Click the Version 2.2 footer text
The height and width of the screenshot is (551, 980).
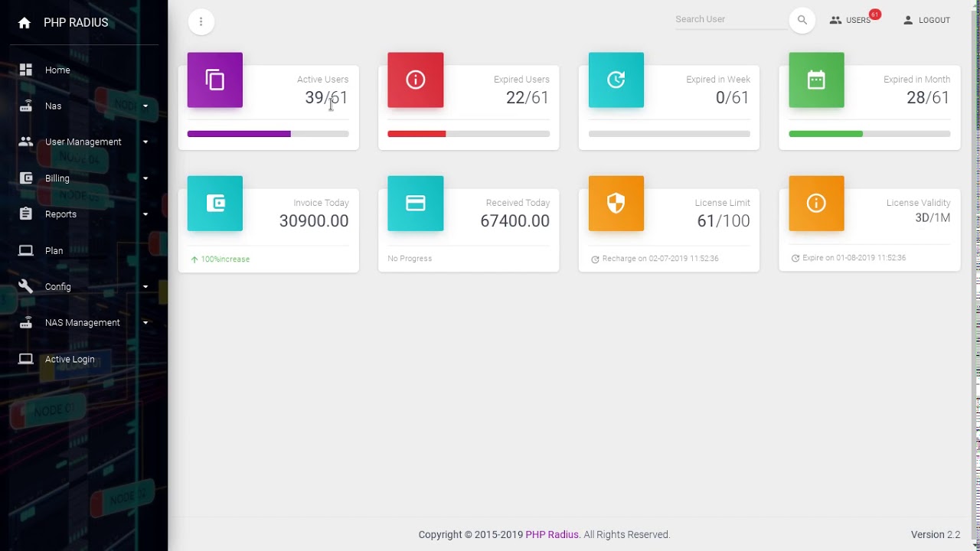click(x=936, y=535)
